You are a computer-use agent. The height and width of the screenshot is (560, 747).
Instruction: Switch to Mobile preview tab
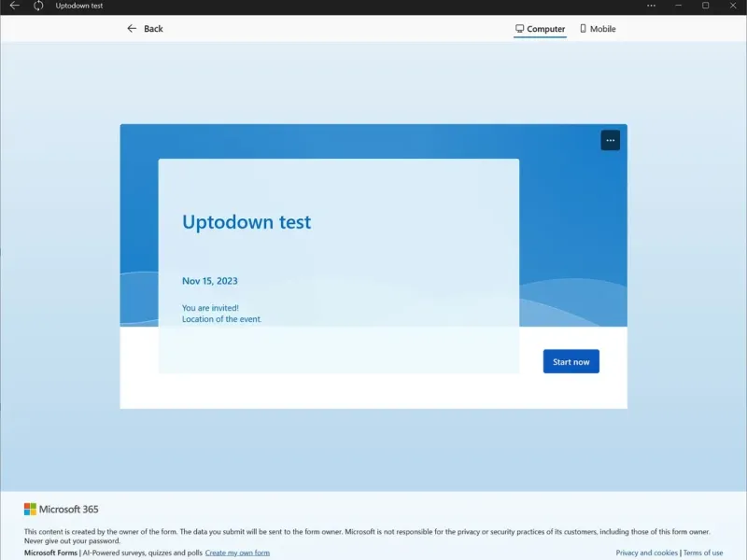(598, 29)
